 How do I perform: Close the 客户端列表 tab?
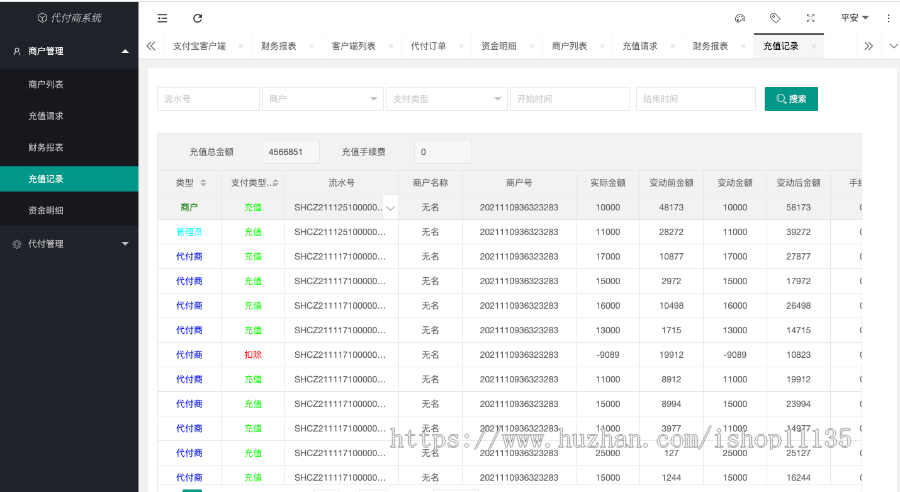390,47
